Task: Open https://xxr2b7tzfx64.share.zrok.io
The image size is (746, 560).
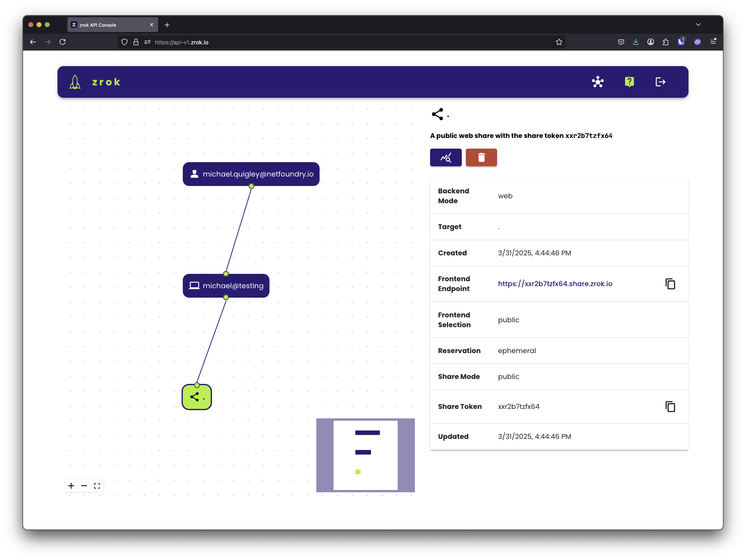Action: click(555, 284)
